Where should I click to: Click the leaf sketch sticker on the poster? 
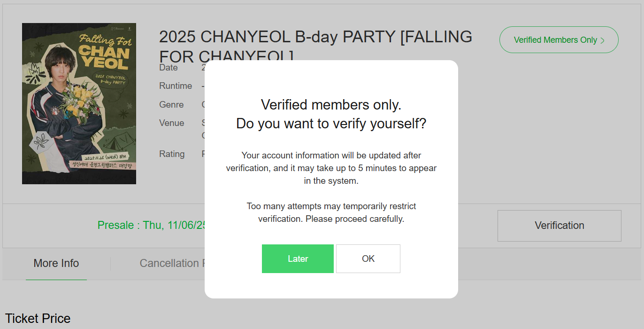point(41,141)
